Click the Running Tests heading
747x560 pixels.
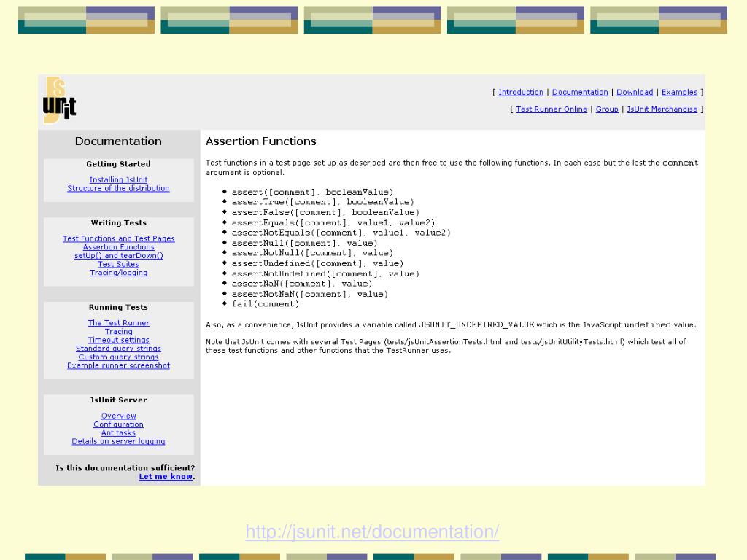point(119,307)
